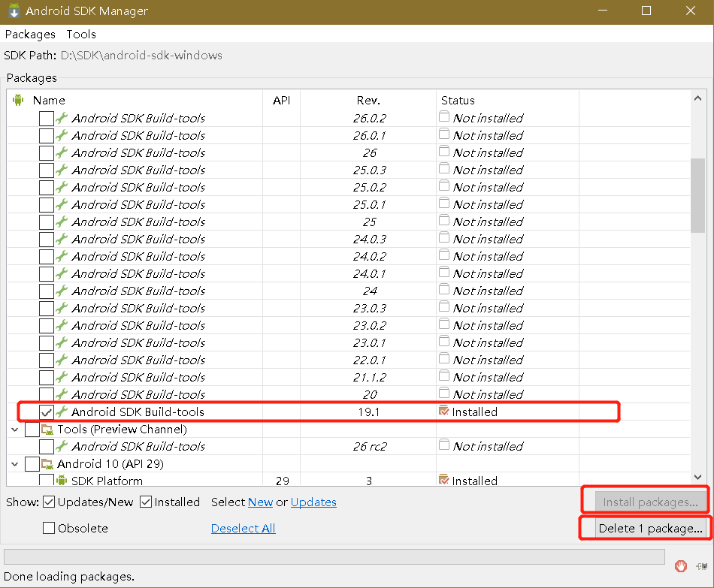Click the scrollbar down arrow on the package list

pos(698,478)
